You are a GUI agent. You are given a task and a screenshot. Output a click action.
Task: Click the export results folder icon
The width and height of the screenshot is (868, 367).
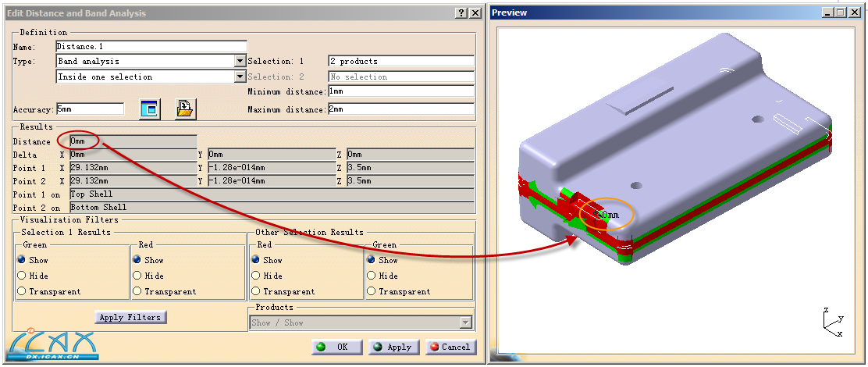pos(187,109)
